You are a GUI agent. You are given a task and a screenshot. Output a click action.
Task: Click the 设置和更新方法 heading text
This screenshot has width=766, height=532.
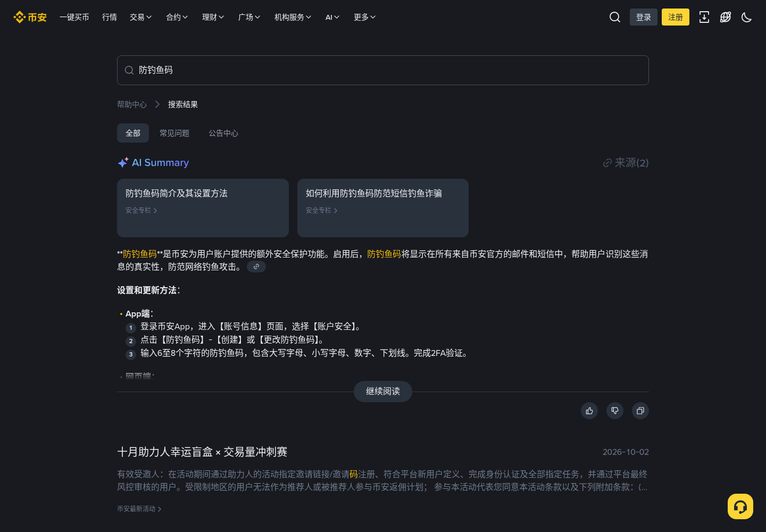149,290
